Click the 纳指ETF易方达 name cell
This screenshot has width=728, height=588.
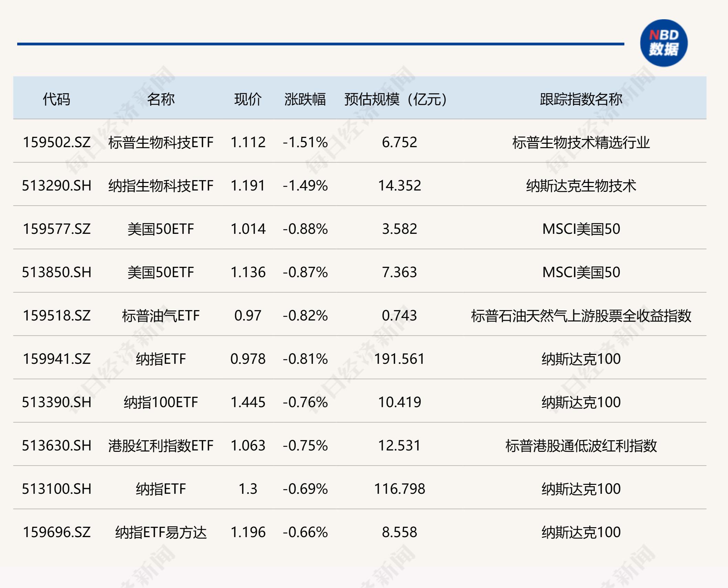click(x=161, y=532)
